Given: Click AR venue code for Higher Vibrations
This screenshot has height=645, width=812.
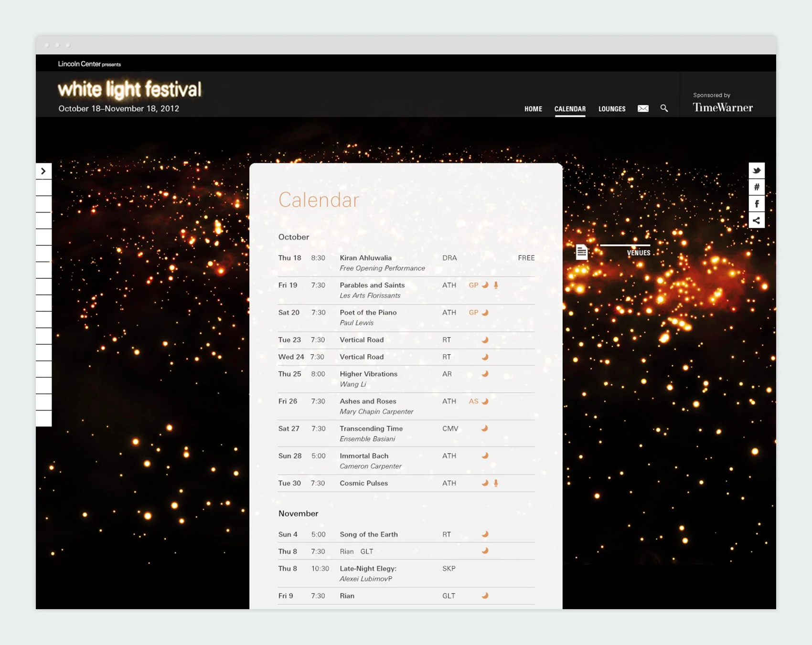Looking at the screenshot, I should click(447, 374).
